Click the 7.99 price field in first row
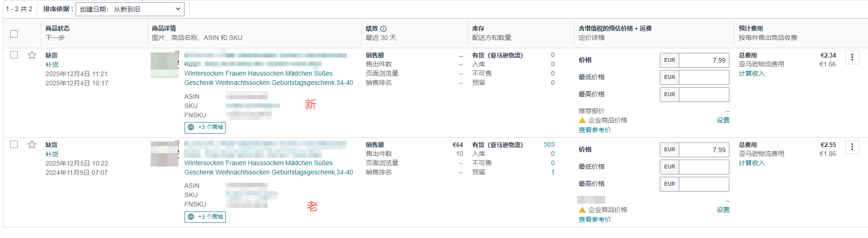Viewport: 868px width, 238px height. click(x=703, y=60)
